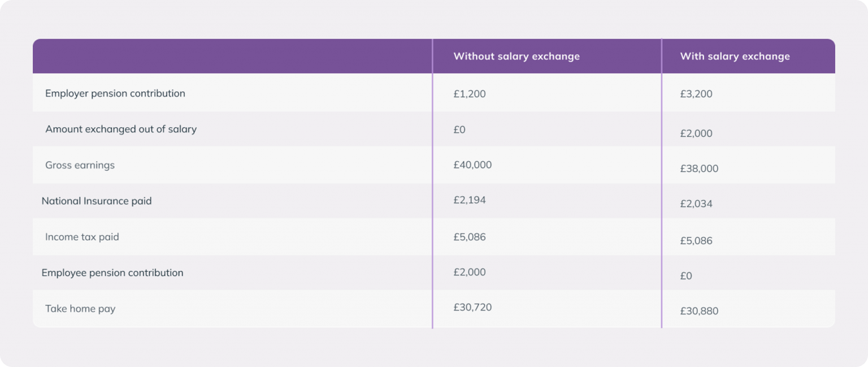This screenshot has height=367, width=868.
Task: Select £2,000 in Employee pension contribution row
Action: click(x=469, y=272)
